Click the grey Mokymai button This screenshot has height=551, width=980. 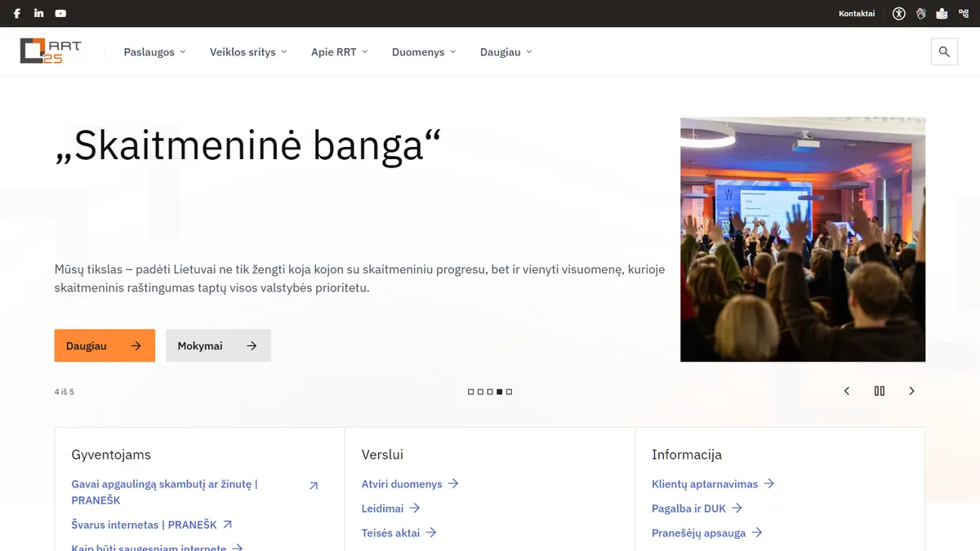coord(218,345)
